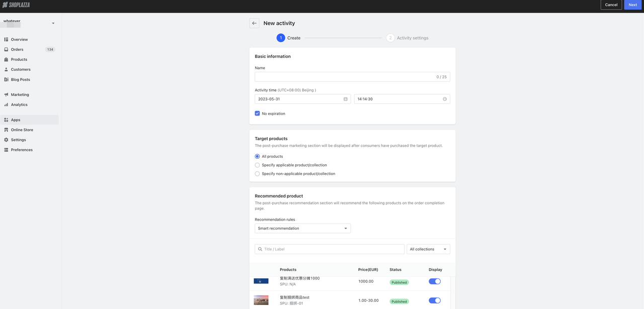
Task: Click the SPU: 捆绑-01 text
Action: click(x=291, y=303)
